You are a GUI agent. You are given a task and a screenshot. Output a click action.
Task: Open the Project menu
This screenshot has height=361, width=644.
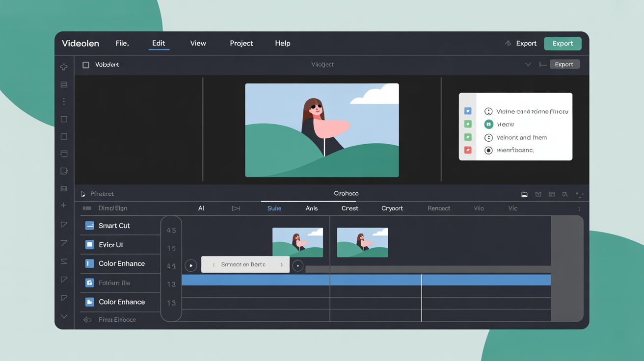point(241,43)
